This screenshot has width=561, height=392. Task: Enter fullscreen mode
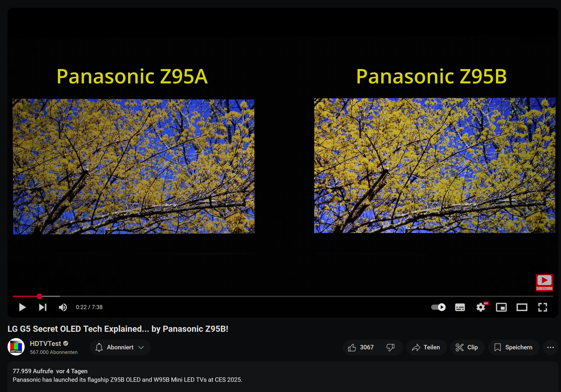tap(543, 307)
